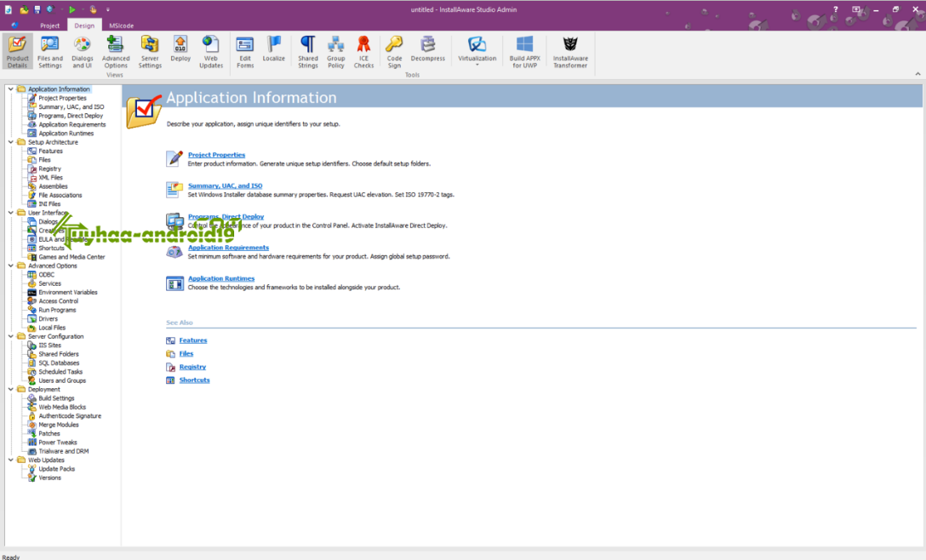The height and width of the screenshot is (560, 926).
Task: Switch to the Design ribbon tab
Action: pos(84,26)
